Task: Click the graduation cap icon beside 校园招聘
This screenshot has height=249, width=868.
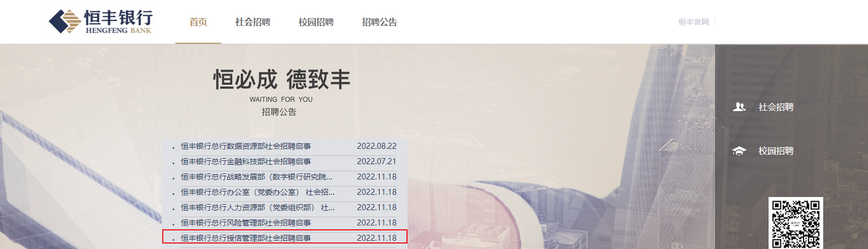Action: 739,151
